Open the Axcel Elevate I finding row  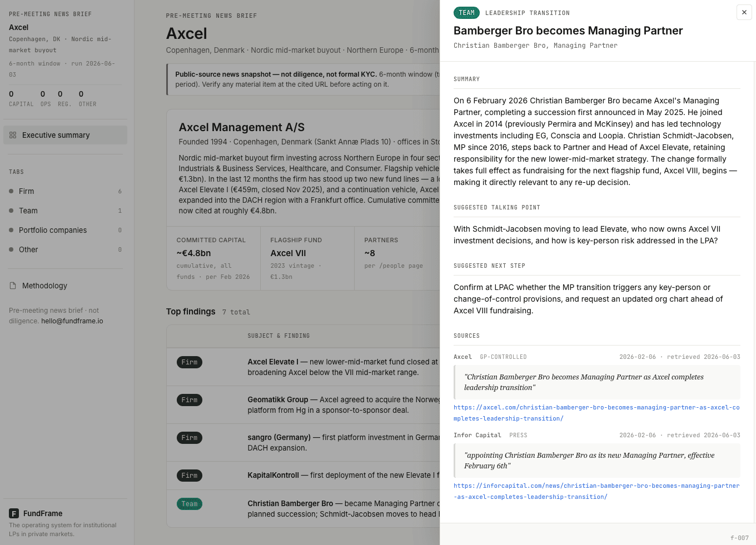(x=303, y=367)
